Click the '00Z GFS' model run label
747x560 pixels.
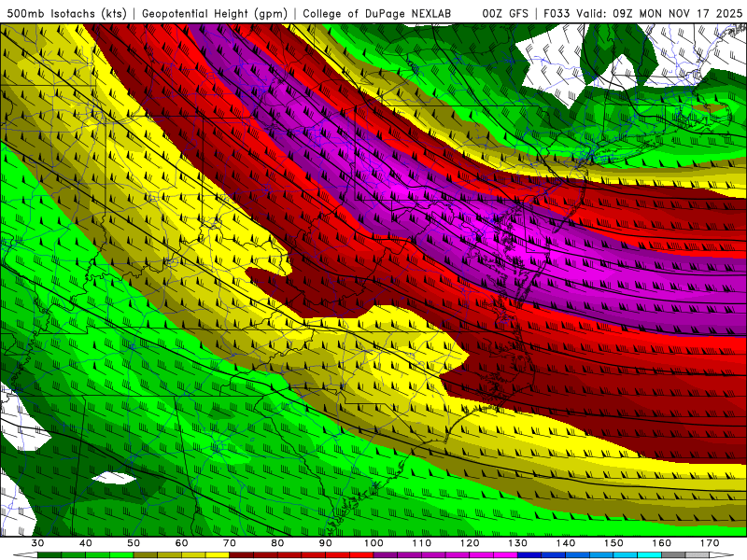(505, 13)
